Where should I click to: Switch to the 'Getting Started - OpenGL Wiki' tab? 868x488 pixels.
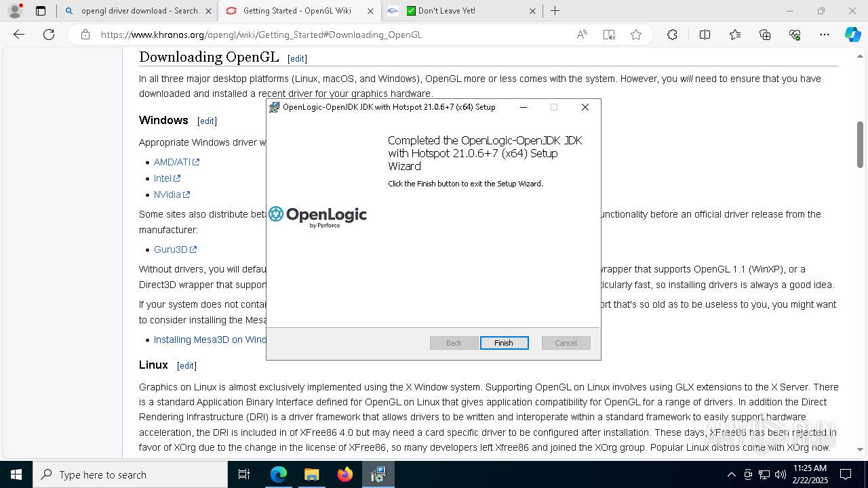point(299,11)
